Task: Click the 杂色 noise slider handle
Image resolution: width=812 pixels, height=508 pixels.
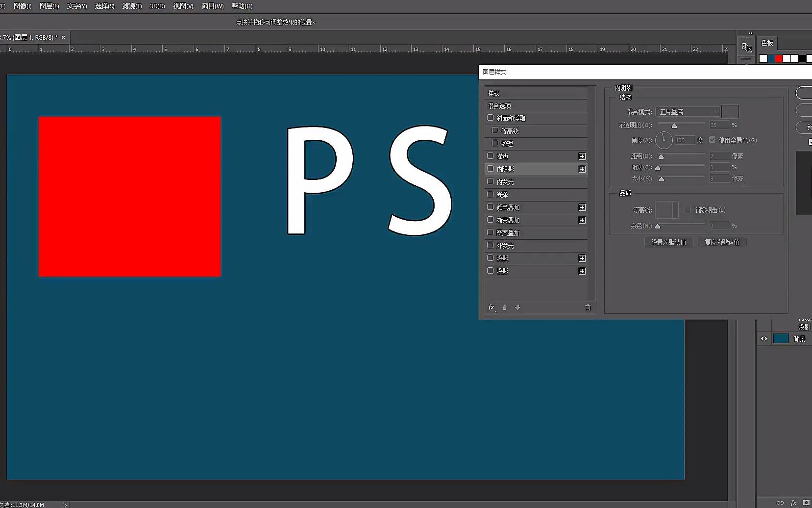Action: pyautogui.click(x=658, y=227)
